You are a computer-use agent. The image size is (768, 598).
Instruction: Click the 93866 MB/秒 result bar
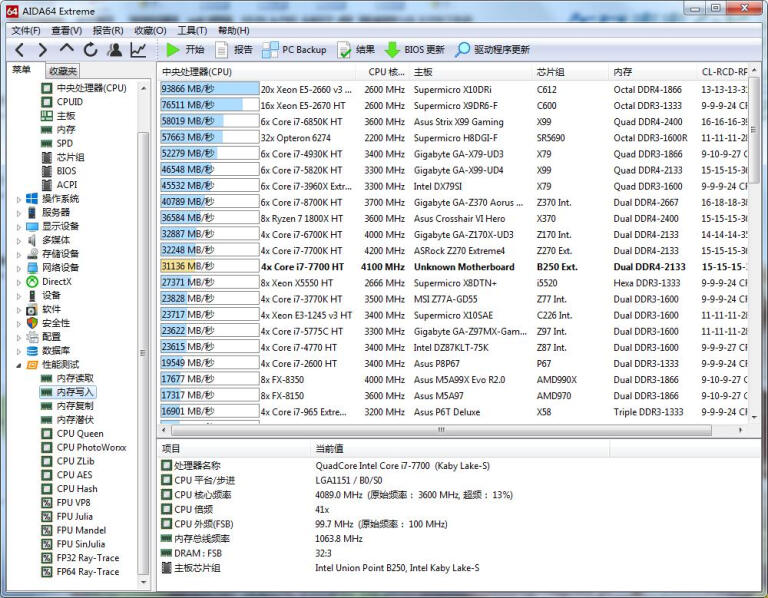[x=210, y=89]
